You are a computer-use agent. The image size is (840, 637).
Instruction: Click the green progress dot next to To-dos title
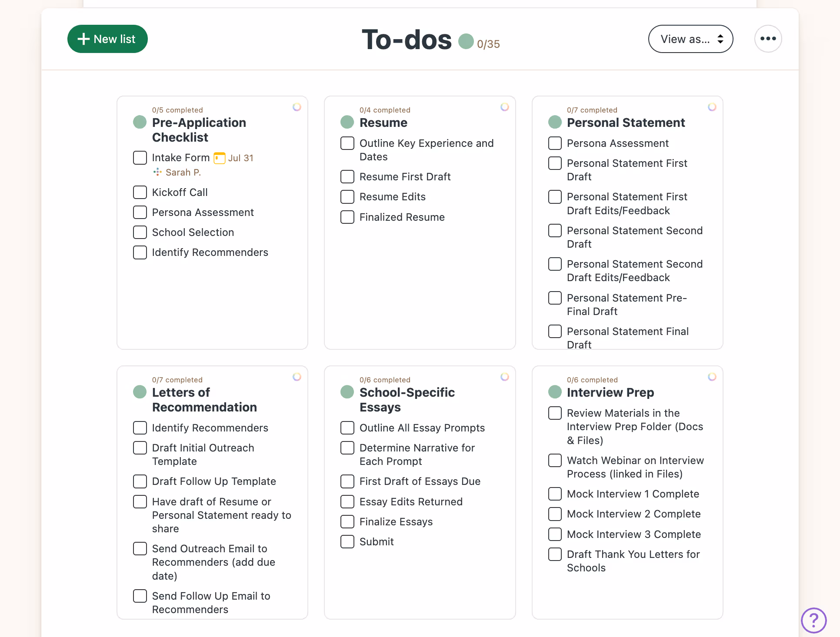click(467, 41)
